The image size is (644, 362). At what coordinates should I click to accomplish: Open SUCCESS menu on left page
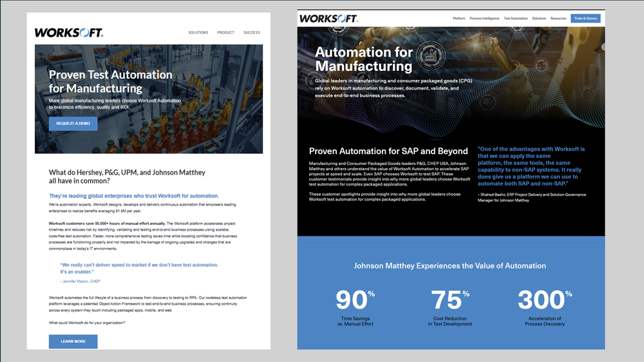point(252,32)
